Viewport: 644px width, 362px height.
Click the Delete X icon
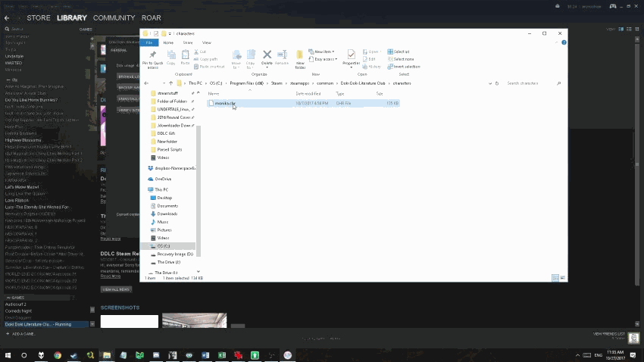(267, 55)
